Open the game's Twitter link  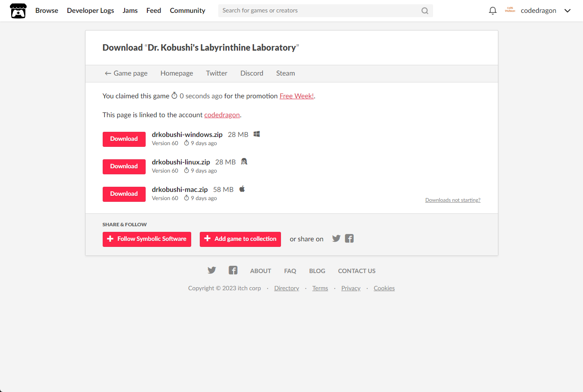coord(217,73)
